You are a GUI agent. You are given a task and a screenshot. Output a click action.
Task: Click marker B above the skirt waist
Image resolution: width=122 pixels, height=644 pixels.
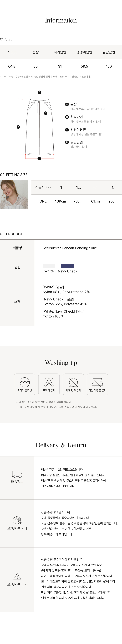(39, 92)
